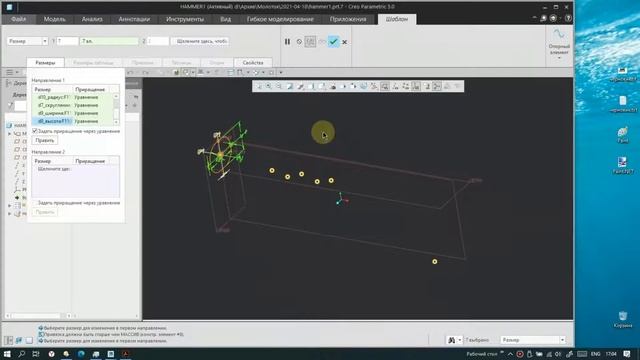Open the pattern type 'Размер' dropdown
The width and height of the screenshot is (640, 360).
coord(45,41)
